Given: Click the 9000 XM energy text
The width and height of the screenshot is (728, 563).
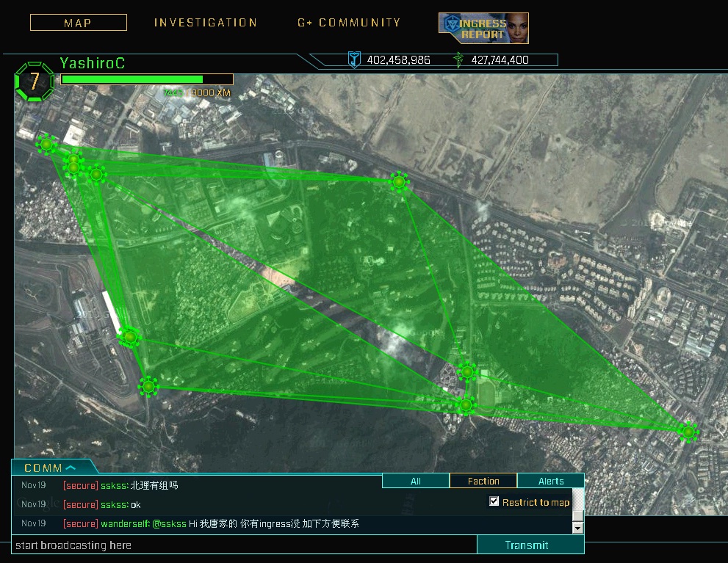Looking at the screenshot, I should tap(212, 92).
